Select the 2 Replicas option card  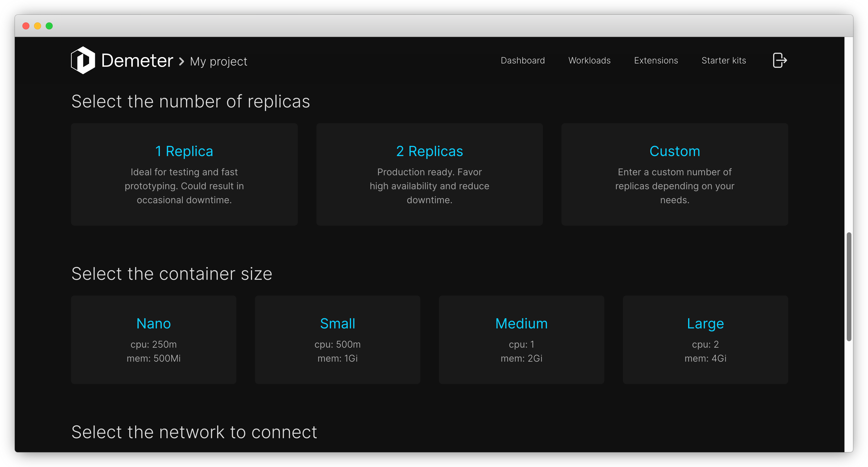[x=429, y=174]
